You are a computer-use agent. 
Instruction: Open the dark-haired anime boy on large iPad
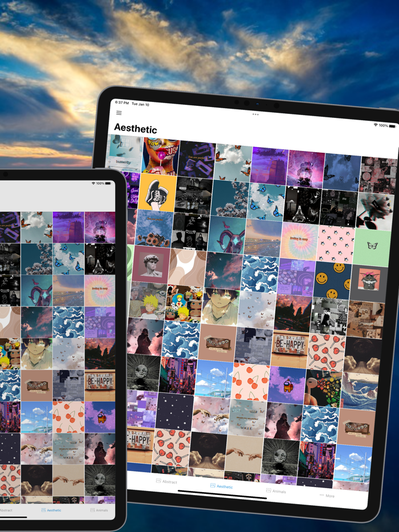click(x=220, y=307)
